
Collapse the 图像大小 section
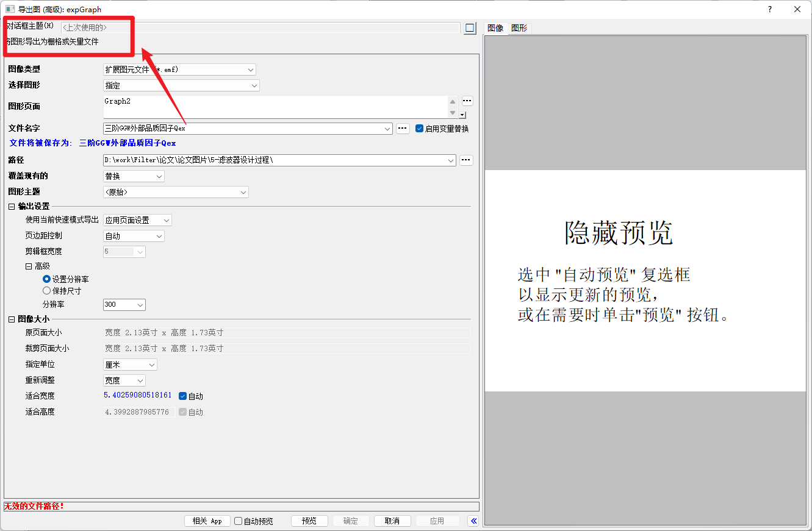point(11,318)
